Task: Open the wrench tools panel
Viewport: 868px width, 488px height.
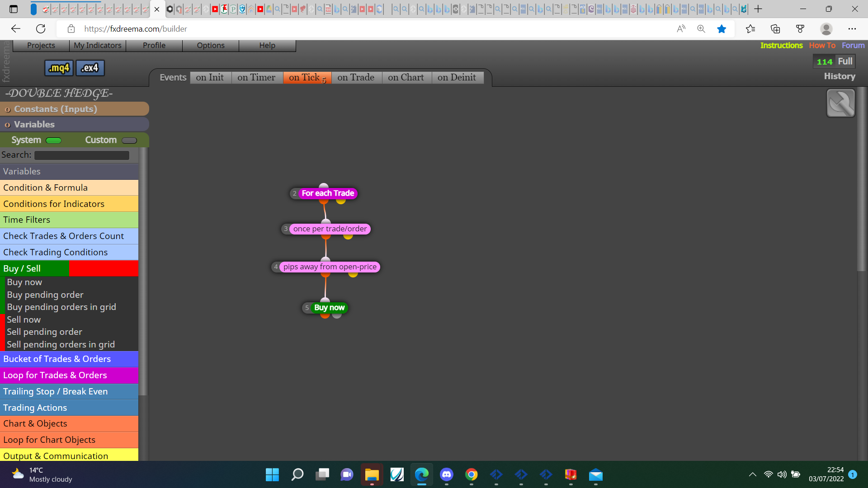Action: [840, 103]
